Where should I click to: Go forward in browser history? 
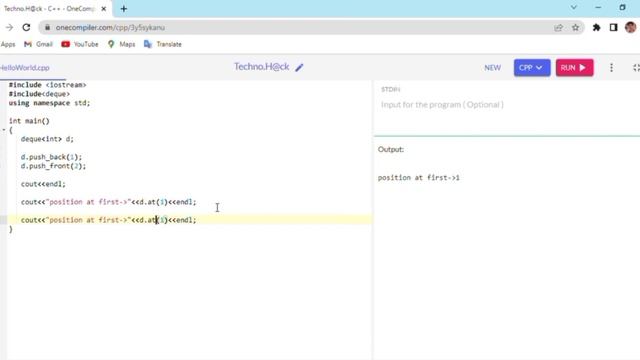pyautogui.click(x=9, y=27)
